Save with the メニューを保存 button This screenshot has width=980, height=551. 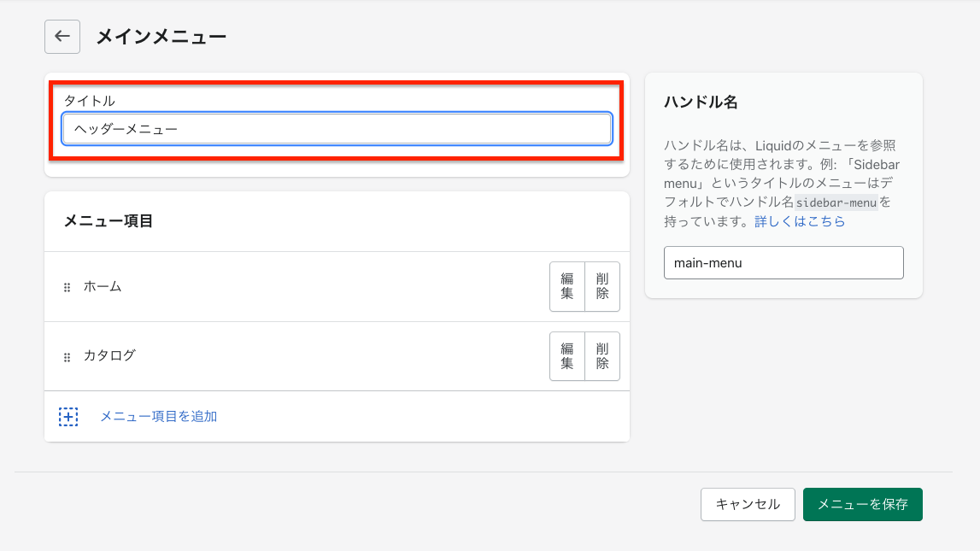pos(862,504)
